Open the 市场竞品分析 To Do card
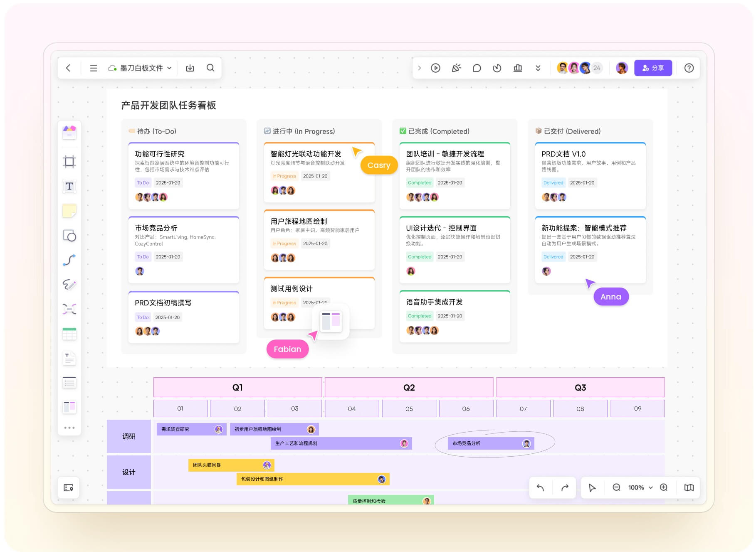Image resolution: width=756 pixels, height=556 pixels. pyautogui.click(x=184, y=250)
